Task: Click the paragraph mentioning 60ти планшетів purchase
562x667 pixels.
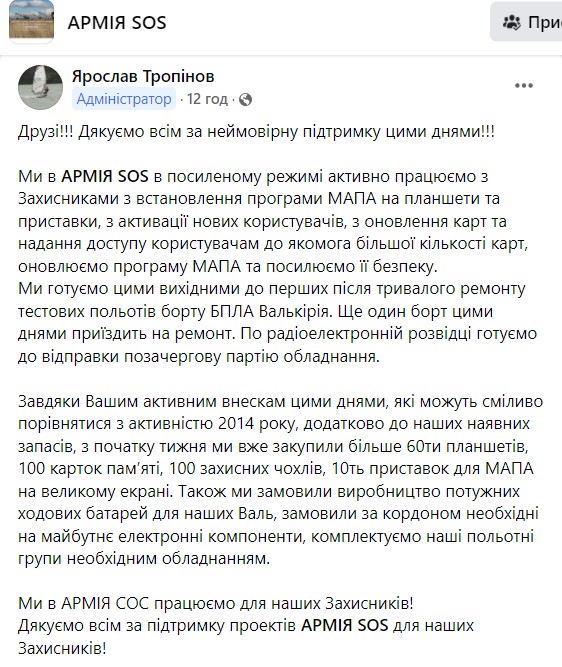Action: pos(280,480)
